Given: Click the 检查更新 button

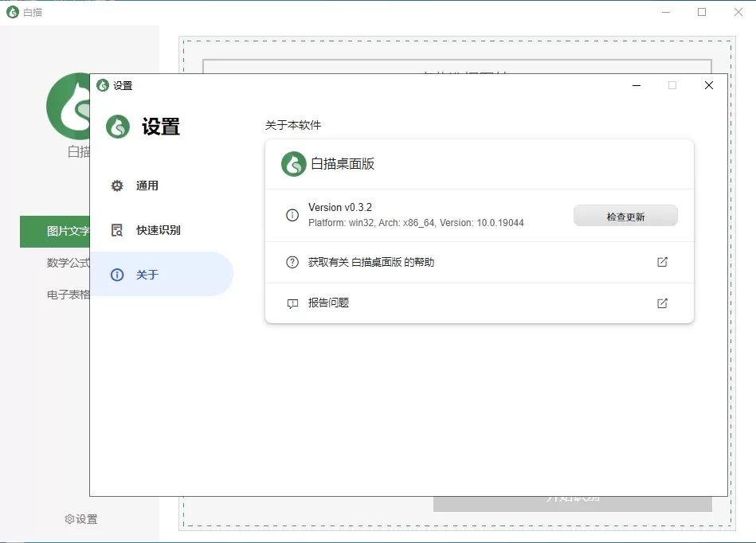Looking at the screenshot, I should point(625,215).
